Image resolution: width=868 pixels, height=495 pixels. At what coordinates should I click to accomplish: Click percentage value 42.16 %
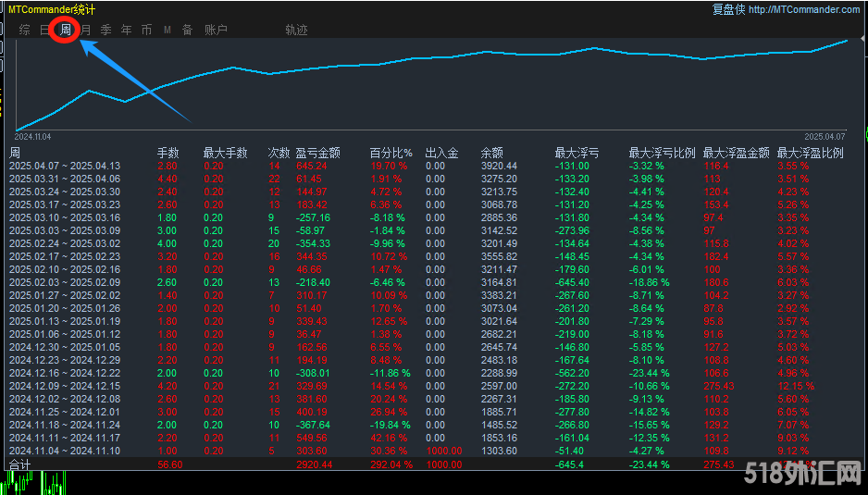point(389,438)
